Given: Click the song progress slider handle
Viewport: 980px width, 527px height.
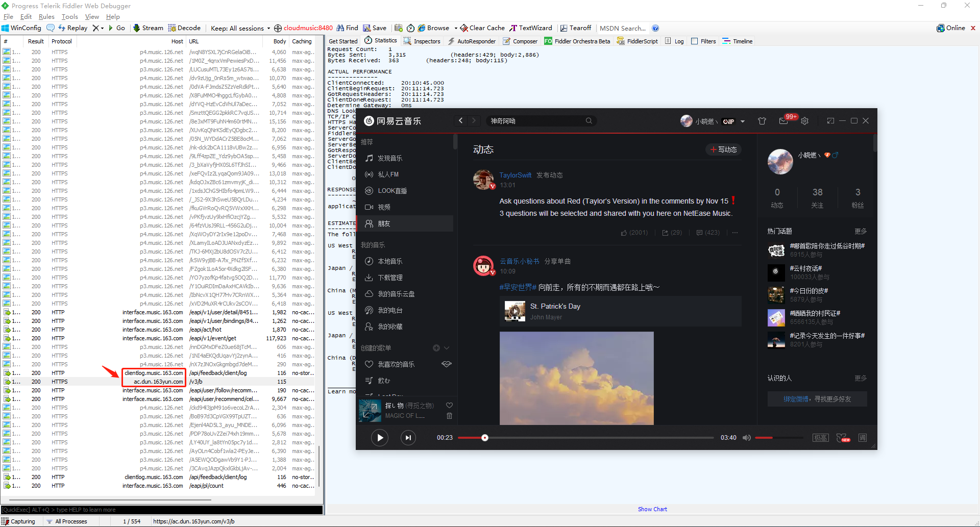Looking at the screenshot, I should tap(485, 438).
